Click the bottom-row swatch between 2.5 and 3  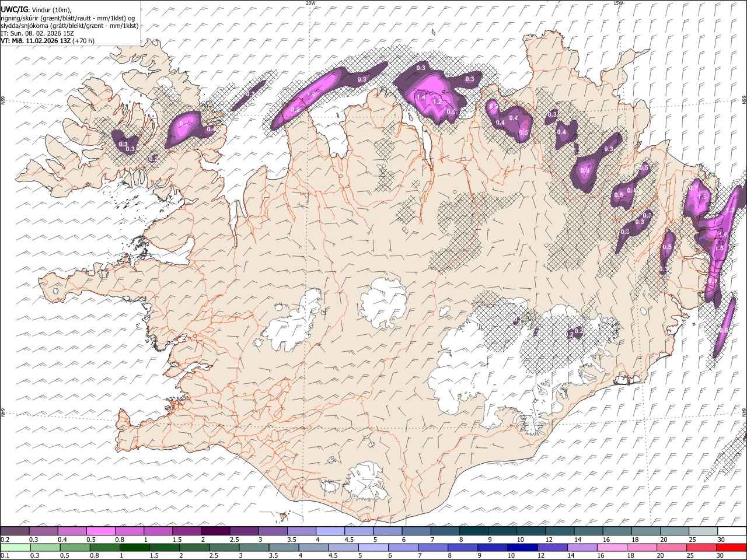[x=224, y=547]
